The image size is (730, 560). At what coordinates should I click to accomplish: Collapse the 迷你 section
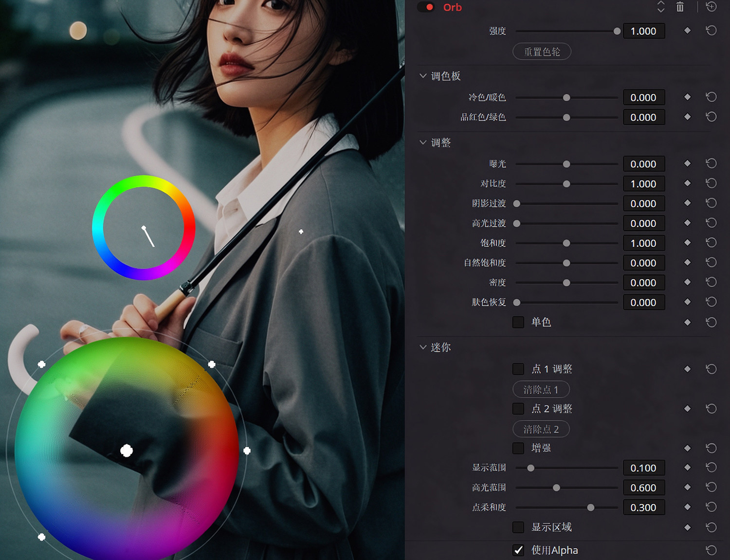423,347
